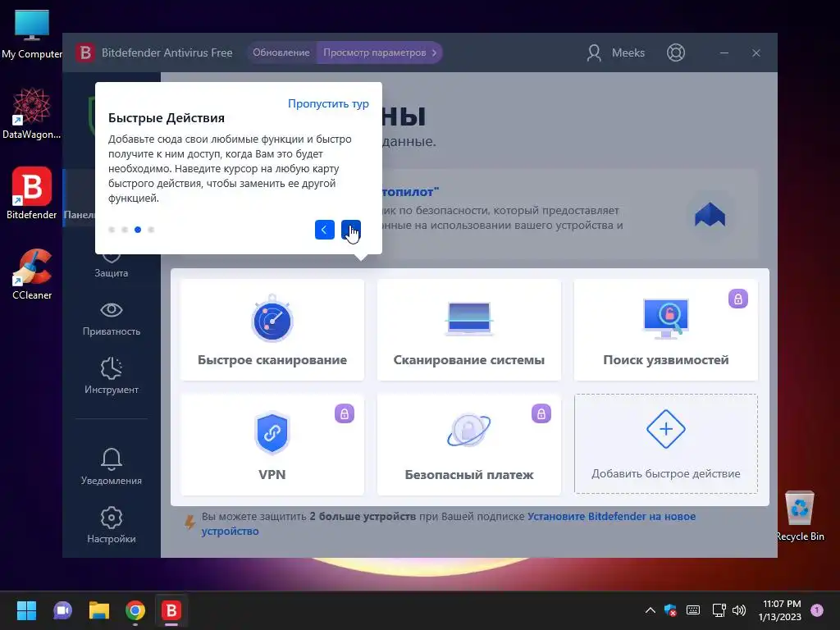Open DataWagon desktop shortcut

point(32,113)
